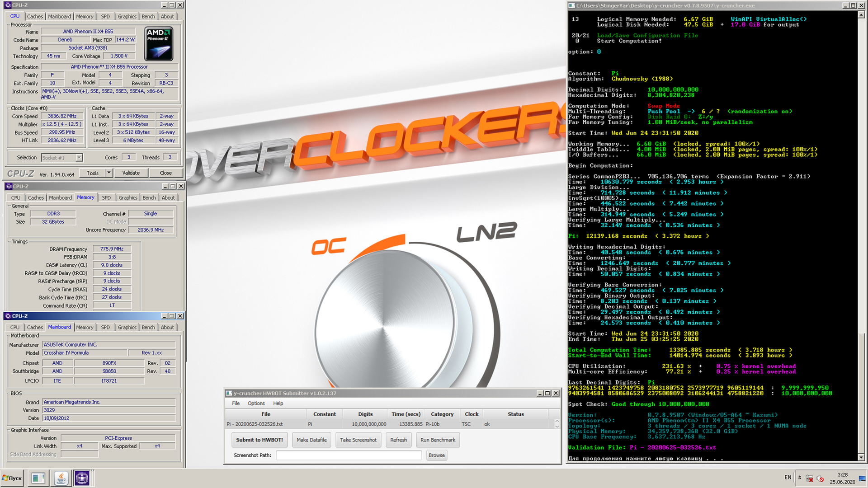Click the console window title bar icon
Image resolution: width=868 pixels, height=488 pixels.
click(572, 5)
